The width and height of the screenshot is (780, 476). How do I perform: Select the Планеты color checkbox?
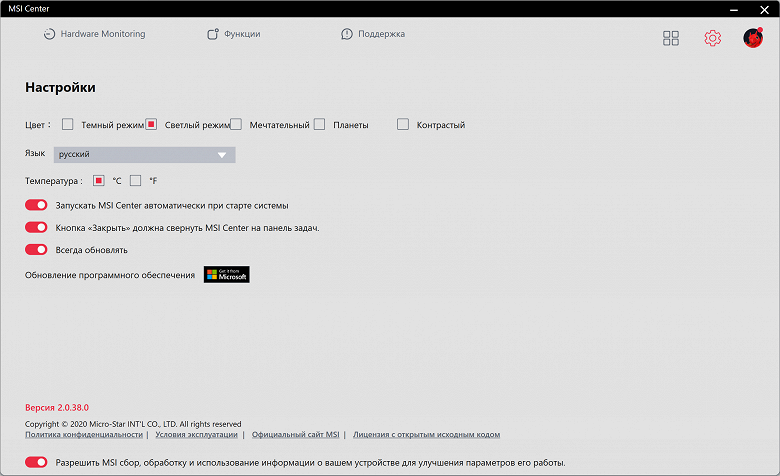click(319, 124)
